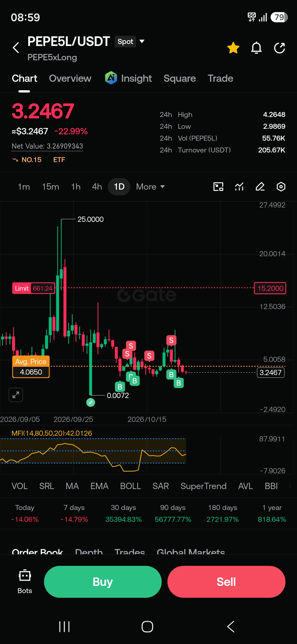Select the 15m timeframe
The height and width of the screenshot is (644, 297).
click(x=50, y=187)
